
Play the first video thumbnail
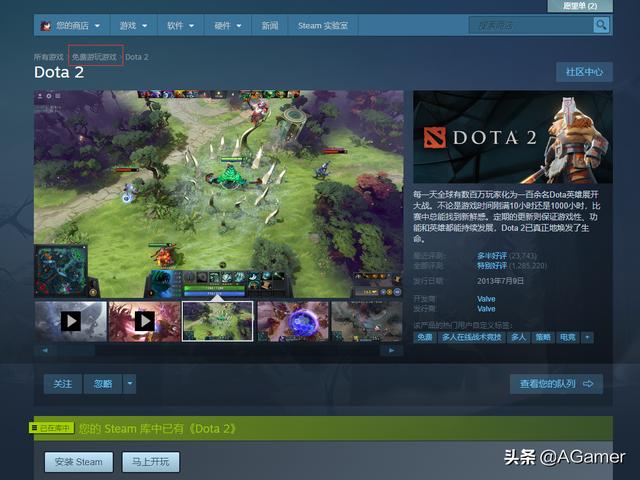[x=71, y=321]
